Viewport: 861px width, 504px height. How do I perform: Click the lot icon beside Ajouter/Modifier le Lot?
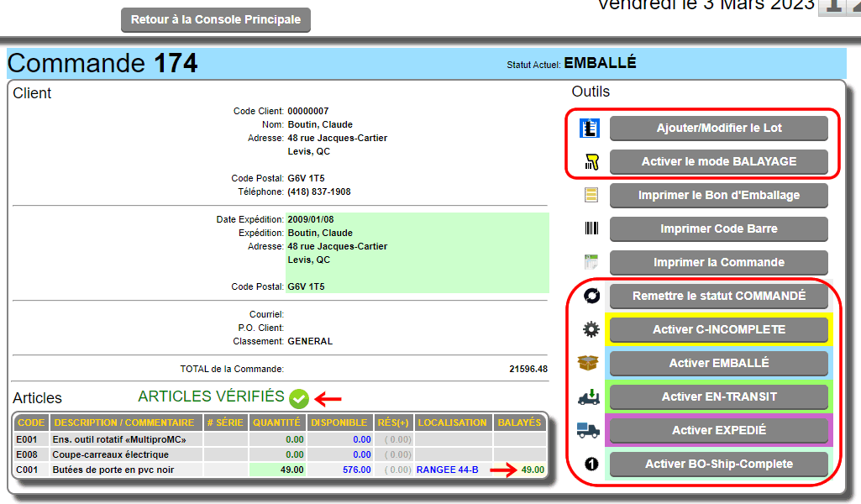point(590,128)
